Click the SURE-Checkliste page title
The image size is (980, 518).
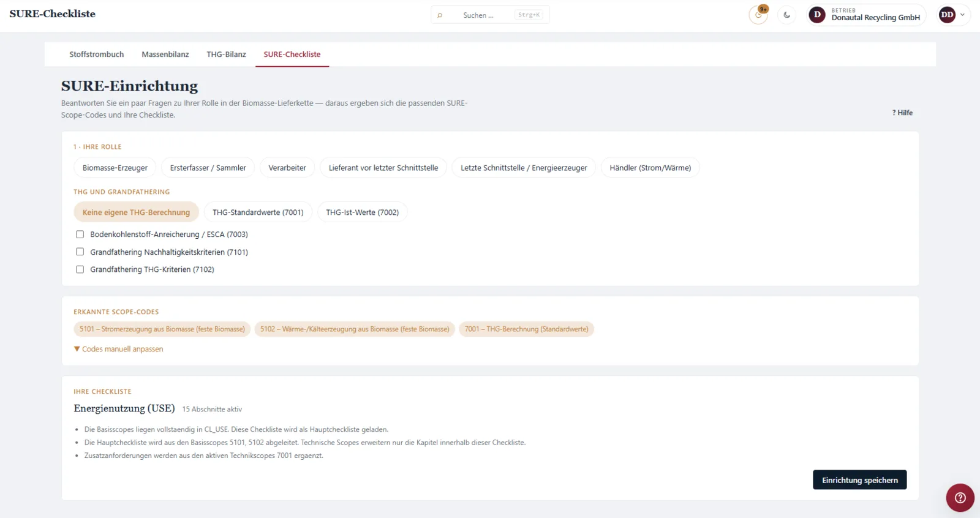53,14
